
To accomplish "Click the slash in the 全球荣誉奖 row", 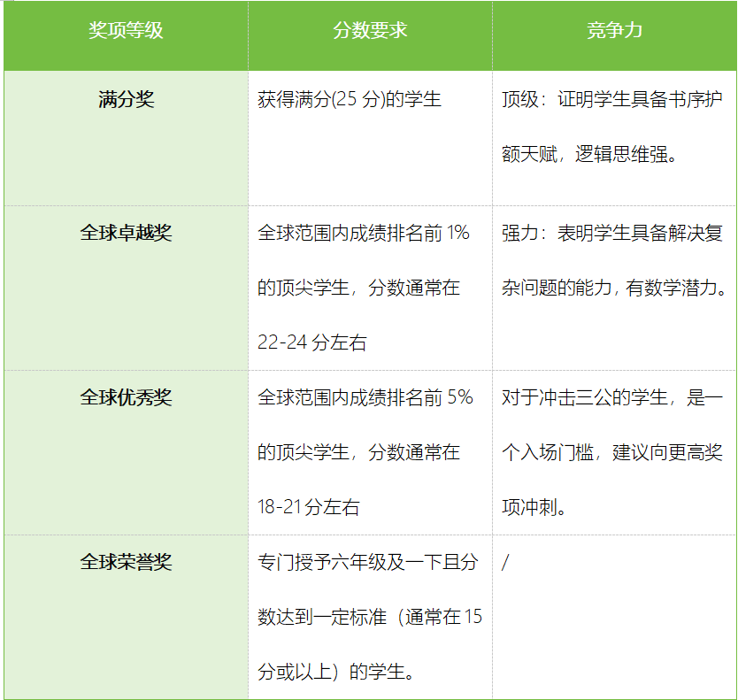I will point(505,563).
